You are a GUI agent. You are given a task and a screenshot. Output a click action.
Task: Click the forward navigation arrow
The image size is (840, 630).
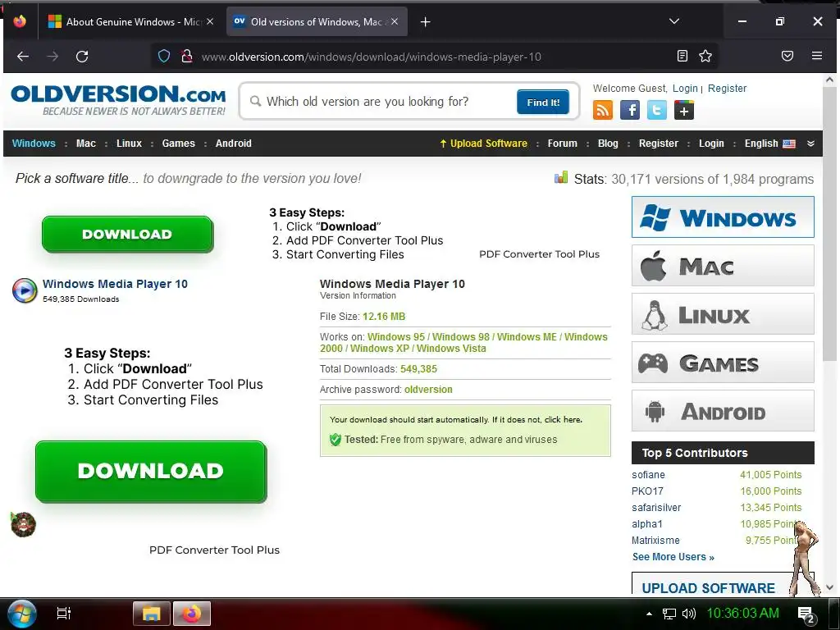pyautogui.click(x=52, y=57)
